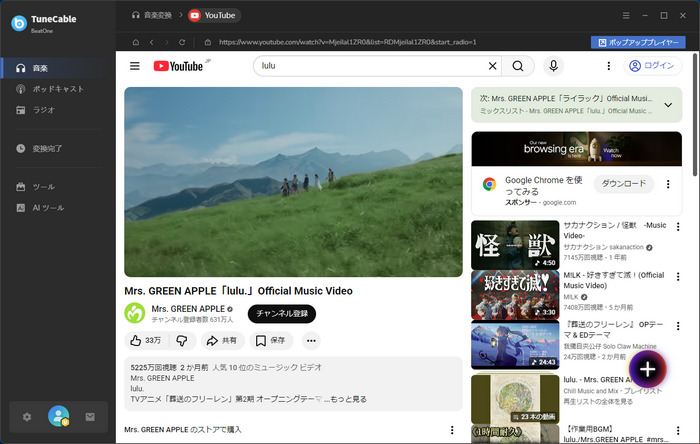Image resolution: width=700 pixels, height=444 pixels.
Task: Click the floating plus add-to-convert button
Action: click(648, 369)
